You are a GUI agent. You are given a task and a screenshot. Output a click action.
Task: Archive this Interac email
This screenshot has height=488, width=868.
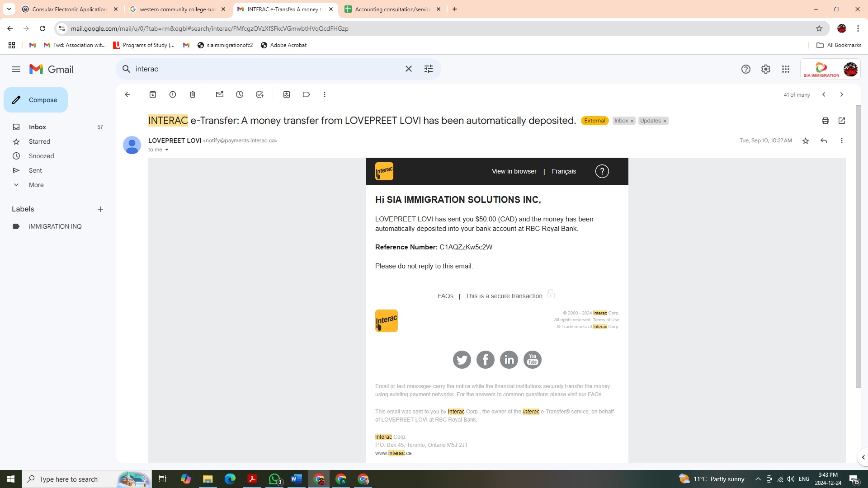[x=153, y=94]
